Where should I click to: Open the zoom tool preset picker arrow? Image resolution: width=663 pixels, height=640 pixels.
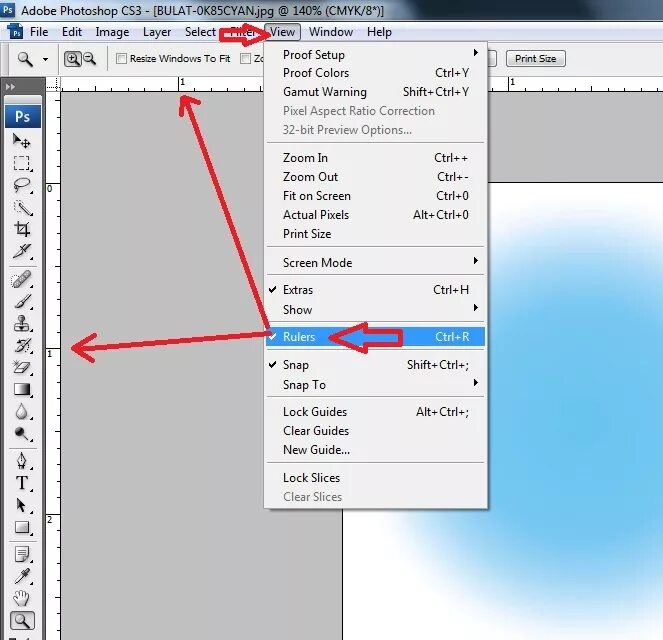pos(45,59)
